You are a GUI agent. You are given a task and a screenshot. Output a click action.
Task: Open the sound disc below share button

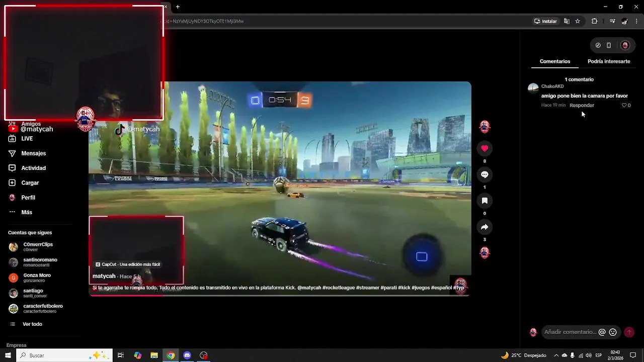point(485,253)
